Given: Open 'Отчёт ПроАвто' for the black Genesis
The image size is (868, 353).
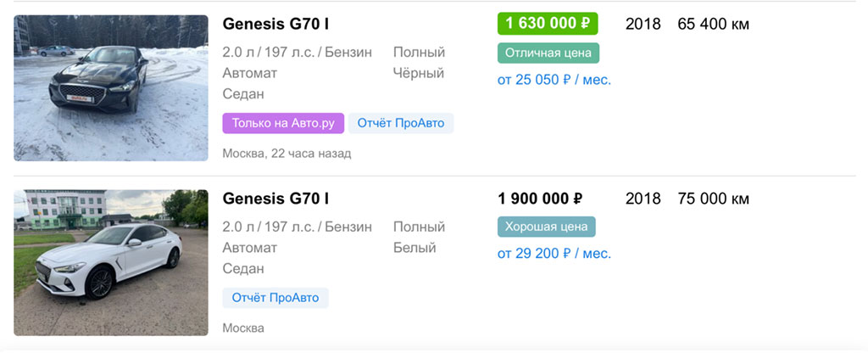Looking at the screenshot, I should point(400,123).
